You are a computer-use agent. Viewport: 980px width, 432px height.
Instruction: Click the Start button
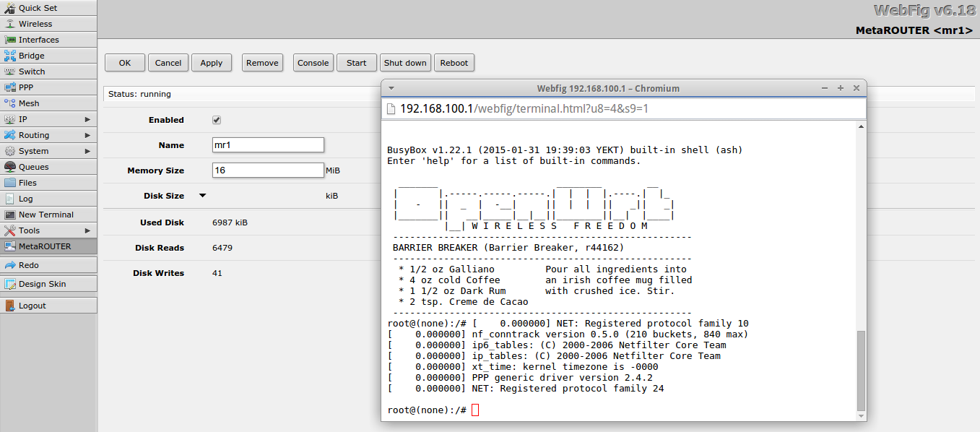point(357,63)
